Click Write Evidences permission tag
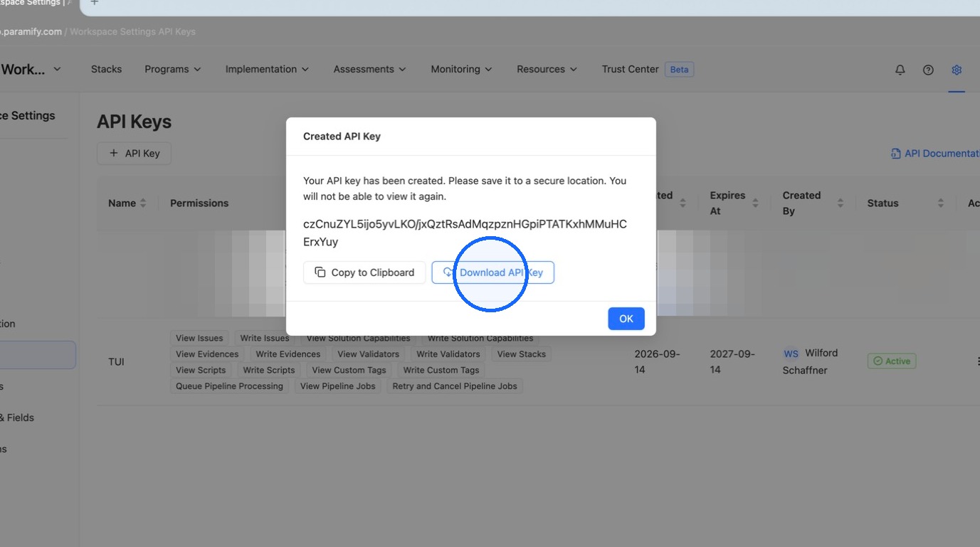 pos(288,354)
